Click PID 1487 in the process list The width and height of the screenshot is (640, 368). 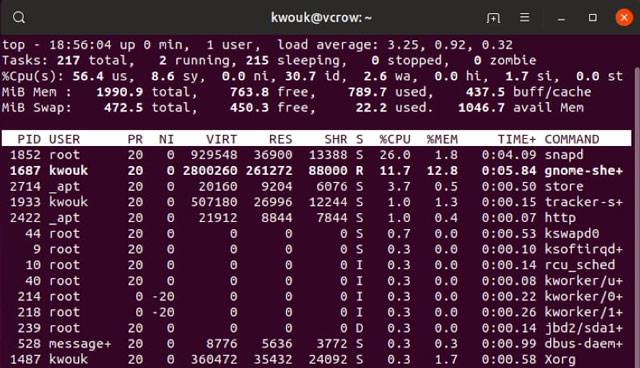click(x=25, y=359)
